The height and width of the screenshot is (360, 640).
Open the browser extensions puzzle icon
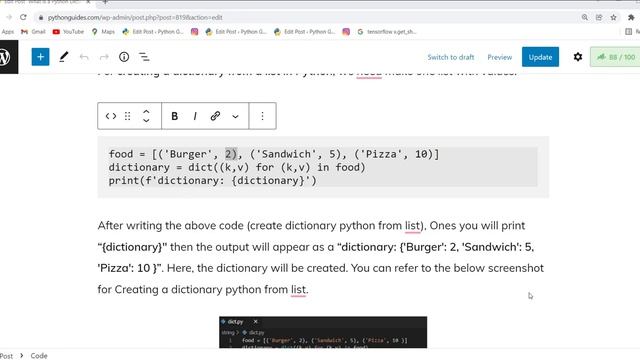[631, 17]
